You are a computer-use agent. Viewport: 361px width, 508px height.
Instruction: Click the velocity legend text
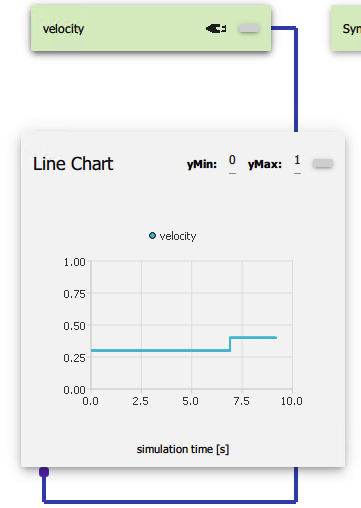pyautogui.click(x=178, y=236)
